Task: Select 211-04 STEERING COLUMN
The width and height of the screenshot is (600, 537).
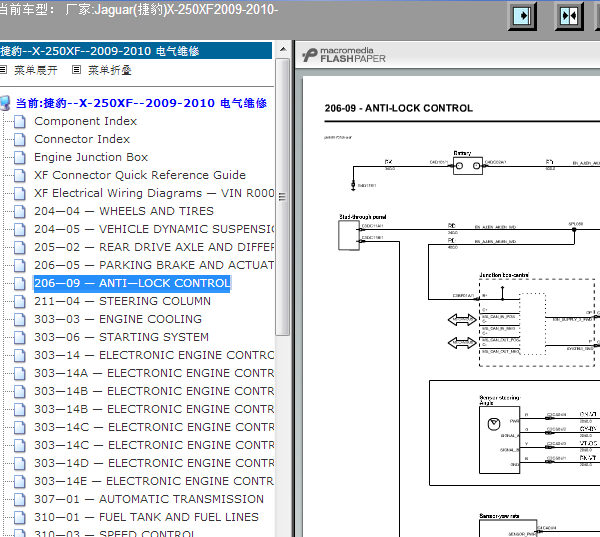Action: pyautogui.click(x=122, y=301)
